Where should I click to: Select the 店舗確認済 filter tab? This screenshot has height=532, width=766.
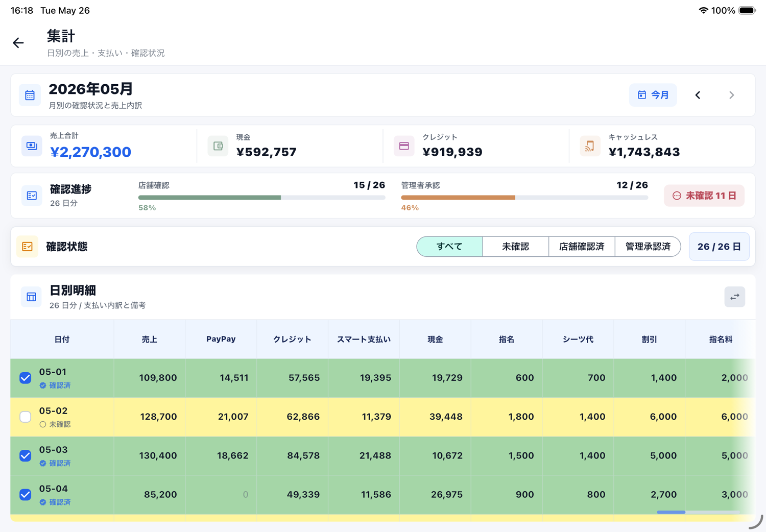tap(582, 247)
